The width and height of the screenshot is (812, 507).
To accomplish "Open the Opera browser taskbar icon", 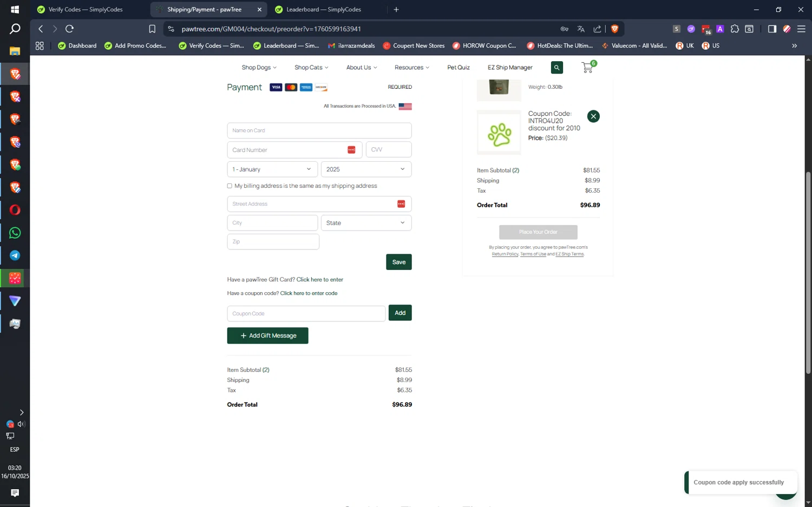I will (x=15, y=210).
